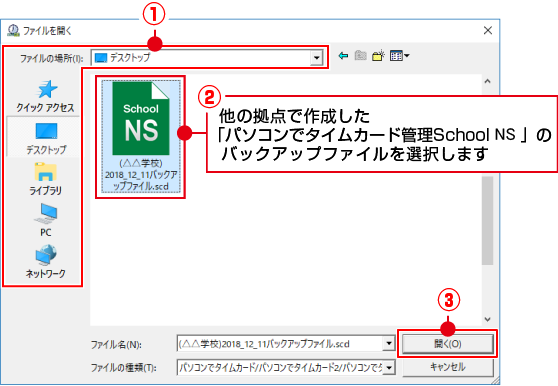Image resolution: width=558 pixels, height=386 pixels.
Task: Open the view menu icon dropdown
Action: (x=400, y=56)
